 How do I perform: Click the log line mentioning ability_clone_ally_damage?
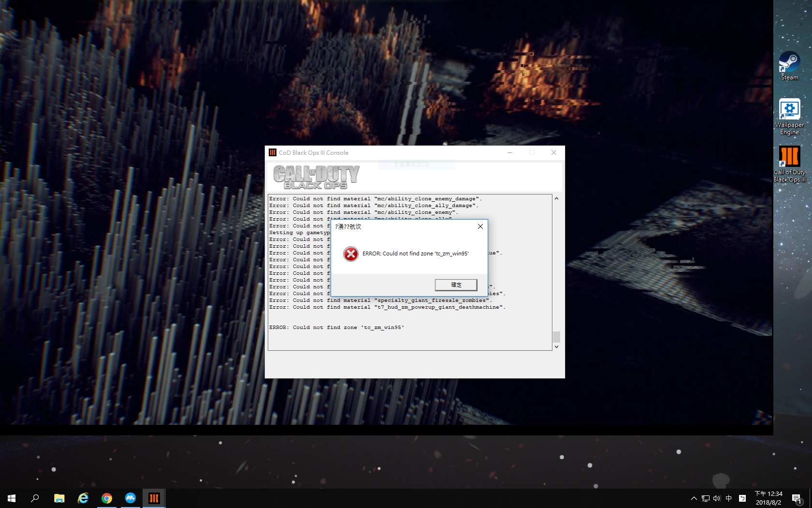click(x=374, y=206)
